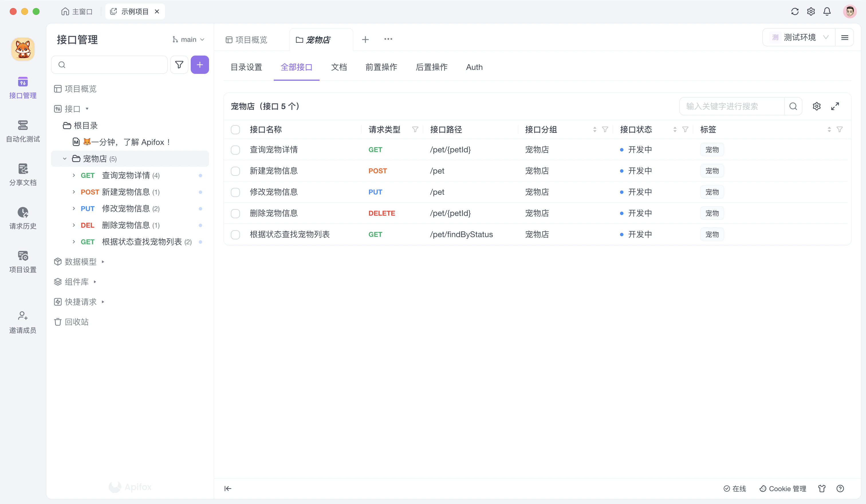Check the 删除宠物信息 row checkbox

coord(235,213)
